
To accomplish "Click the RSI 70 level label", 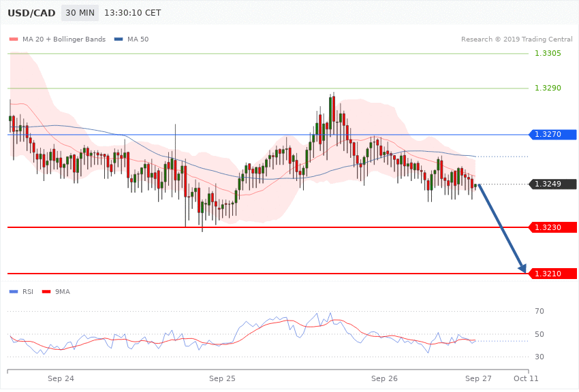I will (x=539, y=311).
